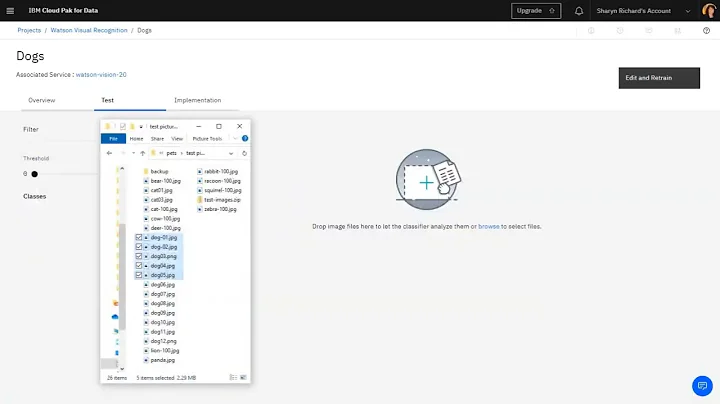The image size is (720, 404).
Task: Select the rabbit-100.jpg file
Action: pyautogui.click(x=217, y=171)
